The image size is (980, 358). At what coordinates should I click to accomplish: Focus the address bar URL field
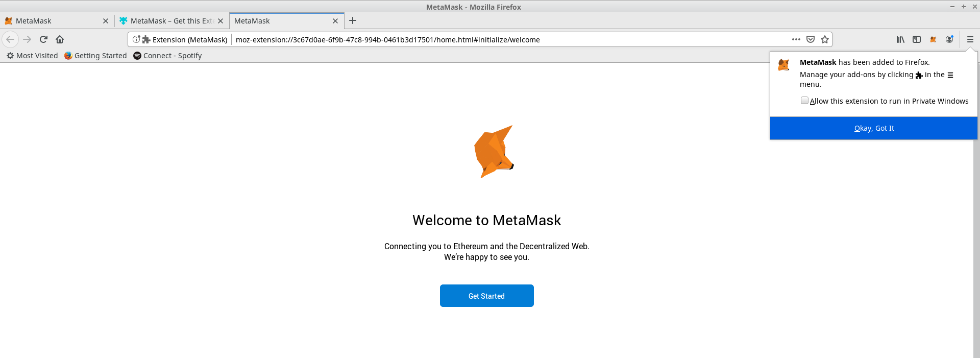click(510, 39)
